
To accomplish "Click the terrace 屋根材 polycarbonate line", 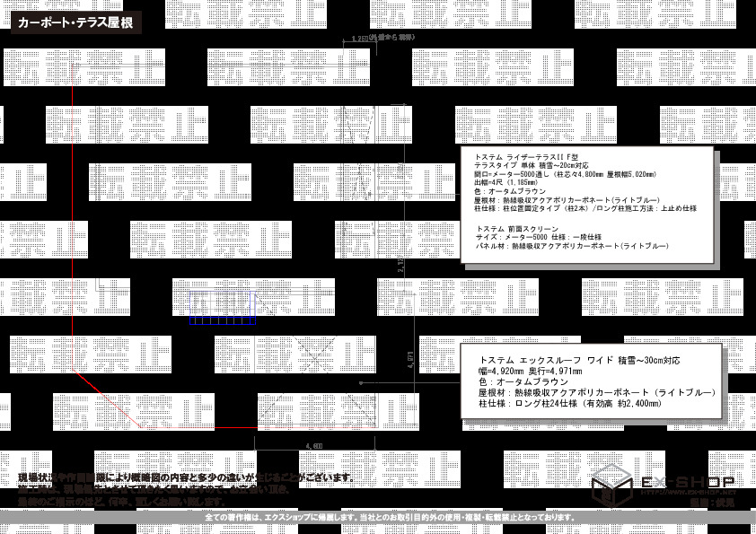I will pos(567,200).
